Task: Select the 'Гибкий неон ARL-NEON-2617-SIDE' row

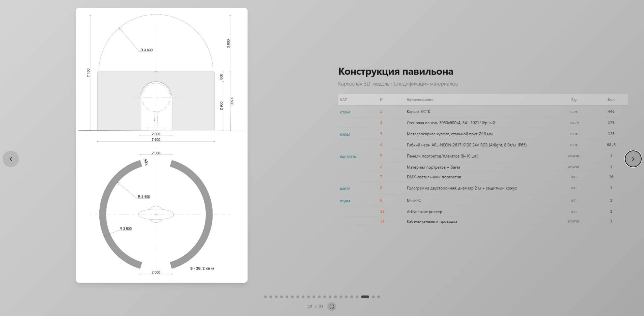Action: [x=483, y=145]
